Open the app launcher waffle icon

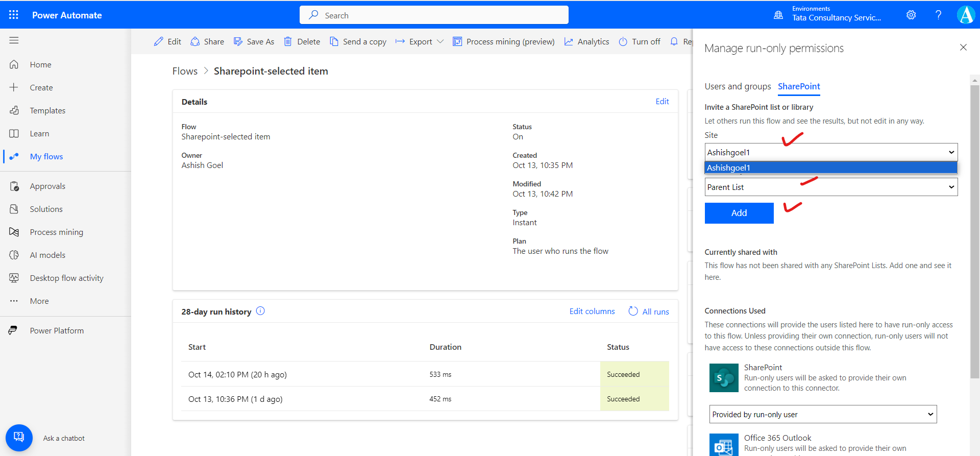click(14, 15)
